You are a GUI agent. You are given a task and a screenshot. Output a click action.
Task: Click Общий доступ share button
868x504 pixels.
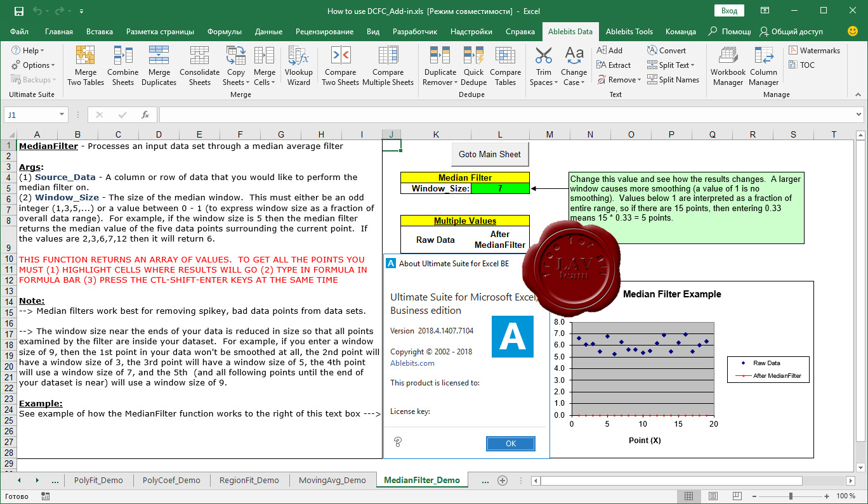tap(791, 31)
